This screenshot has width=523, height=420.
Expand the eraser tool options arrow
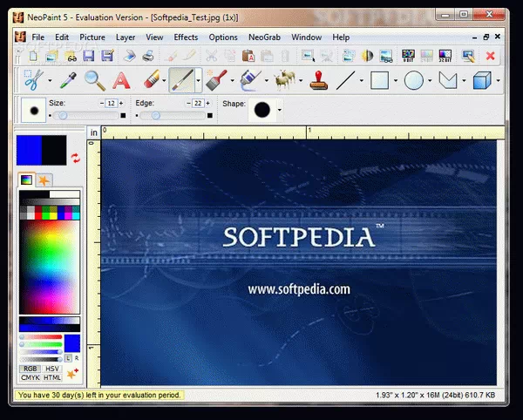[x=164, y=80]
